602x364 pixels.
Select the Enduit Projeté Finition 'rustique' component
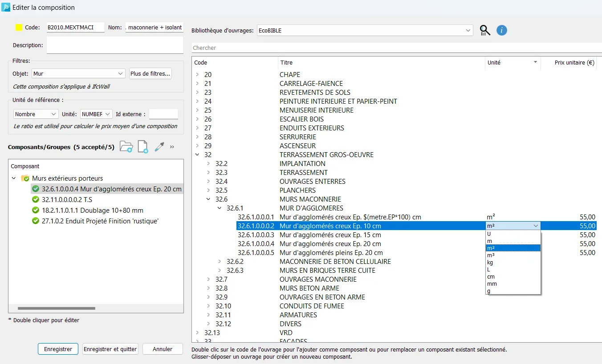[x=100, y=221]
